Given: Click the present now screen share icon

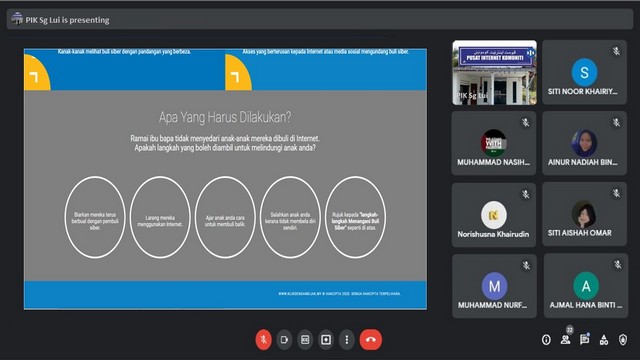Looking at the screenshot, I should (x=326, y=340).
